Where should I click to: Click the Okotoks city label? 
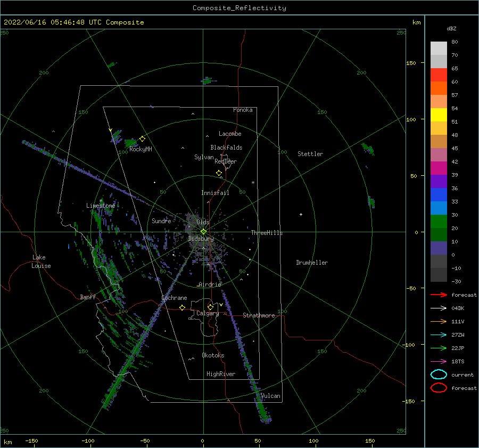click(213, 355)
